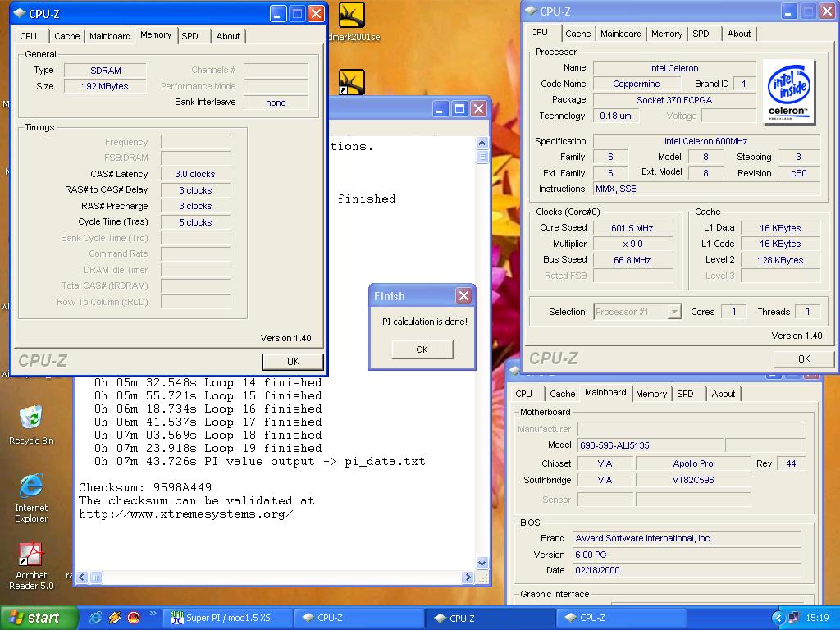Open Cache tab in Memory CPU-Z window
This screenshot has height=630, width=840.
pos(67,36)
